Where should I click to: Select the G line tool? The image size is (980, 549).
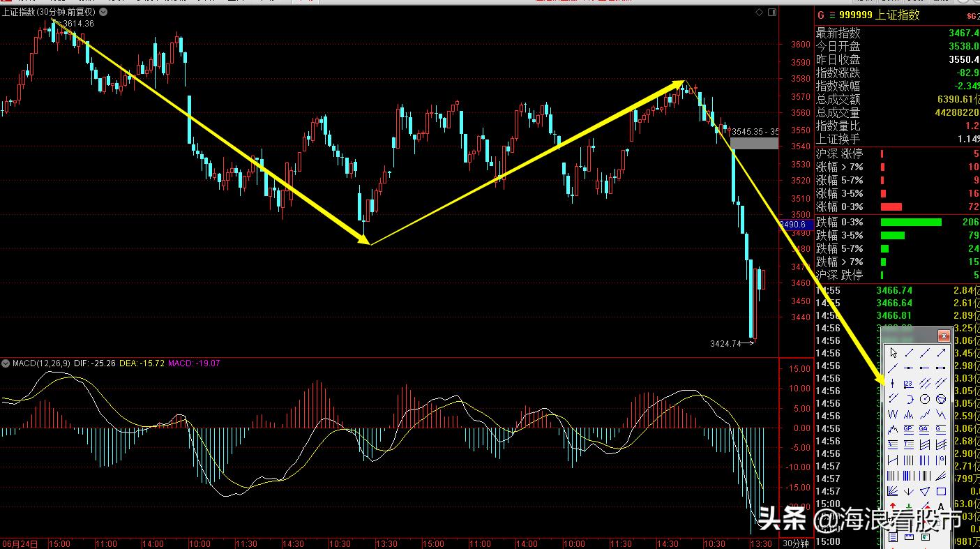point(942,430)
